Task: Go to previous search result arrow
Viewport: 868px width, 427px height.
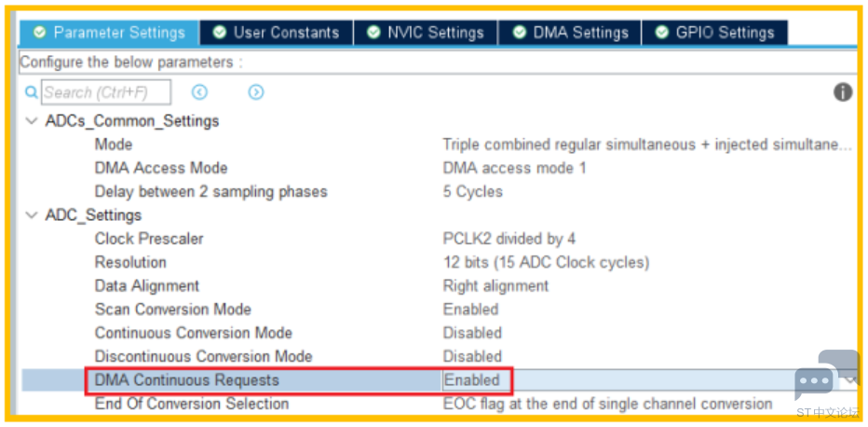Action: click(x=199, y=92)
